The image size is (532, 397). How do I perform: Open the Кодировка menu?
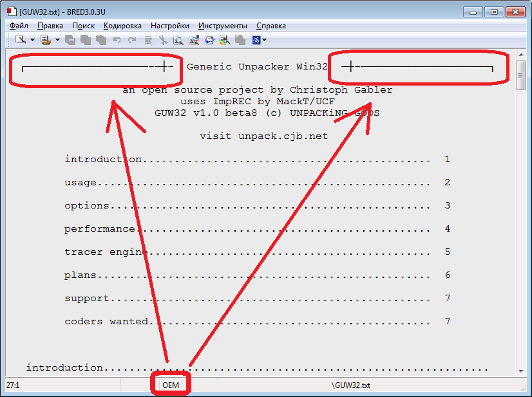pos(122,26)
